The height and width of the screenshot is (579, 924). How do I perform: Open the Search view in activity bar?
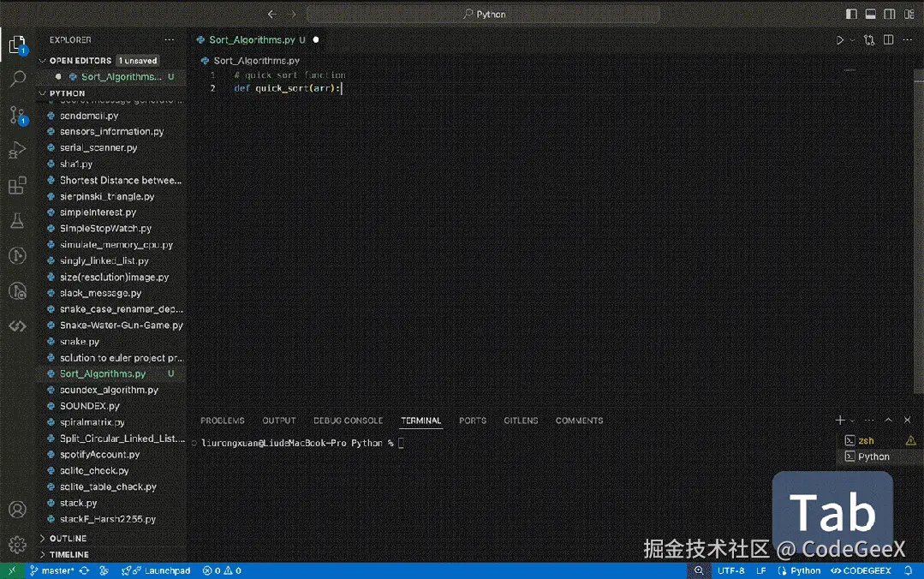[x=18, y=79]
